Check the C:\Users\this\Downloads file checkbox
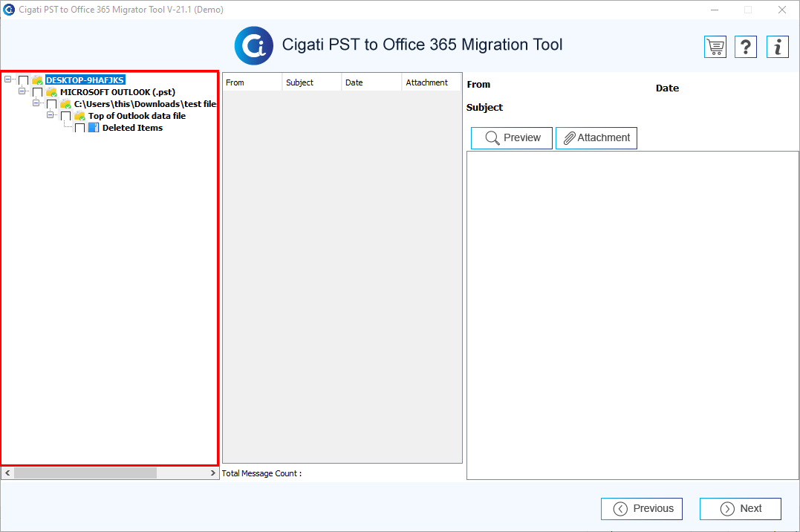Viewport: 800px width, 532px height. pyautogui.click(x=51, y=105)
